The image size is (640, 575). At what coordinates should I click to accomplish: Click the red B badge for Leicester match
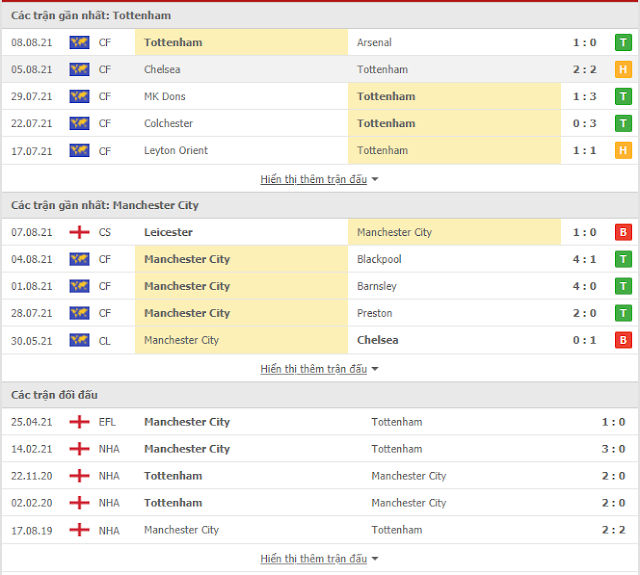[x=623, y=232]
